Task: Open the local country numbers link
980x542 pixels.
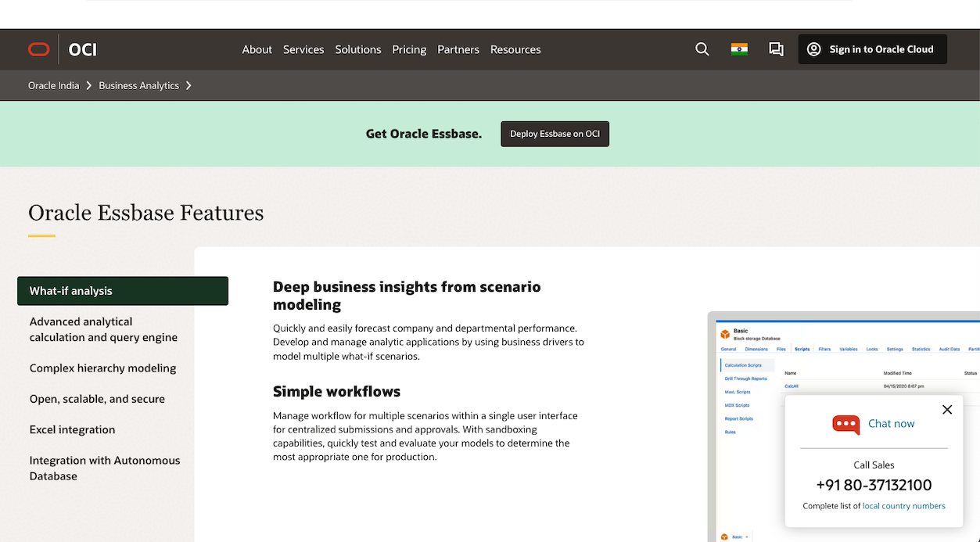Action: pyautogui.click(x=903, y=506)
